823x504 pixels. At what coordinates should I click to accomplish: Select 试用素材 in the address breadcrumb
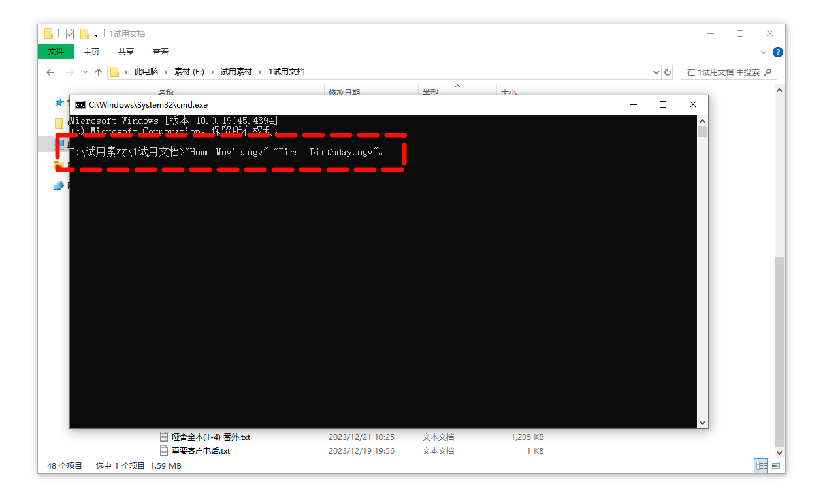(236, 72)
